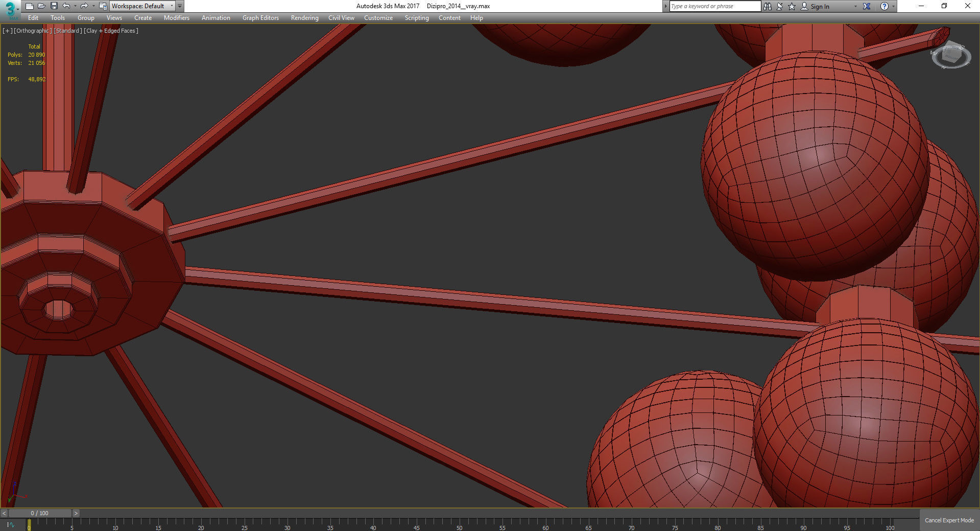The height and width of the screenshot is (531, 980).
Task: Open the Subscription Center satellite icon
Action: pos(780,6)
